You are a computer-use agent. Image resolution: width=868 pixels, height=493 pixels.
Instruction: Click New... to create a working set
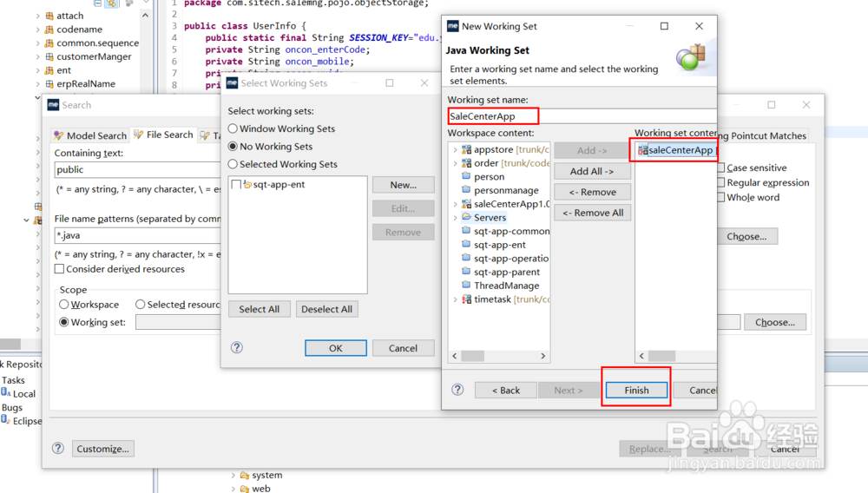(x=403, y=185)
